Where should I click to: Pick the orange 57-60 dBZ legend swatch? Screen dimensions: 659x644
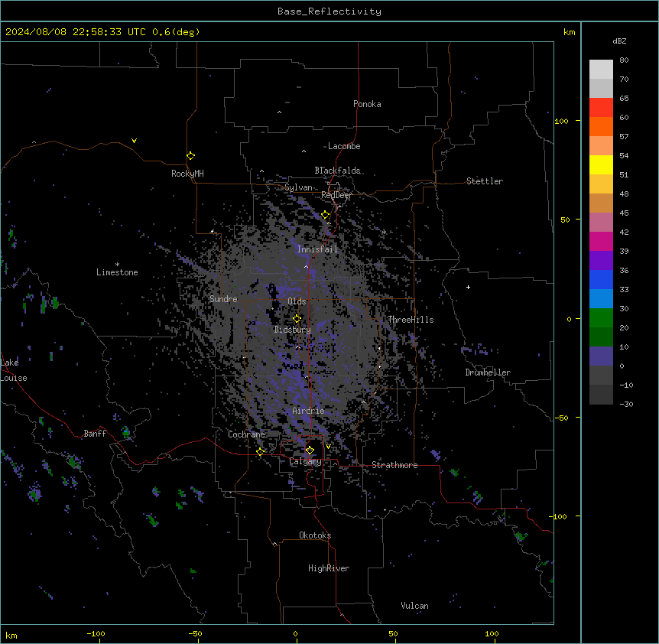pyautogui.click(x=601, y=126)
